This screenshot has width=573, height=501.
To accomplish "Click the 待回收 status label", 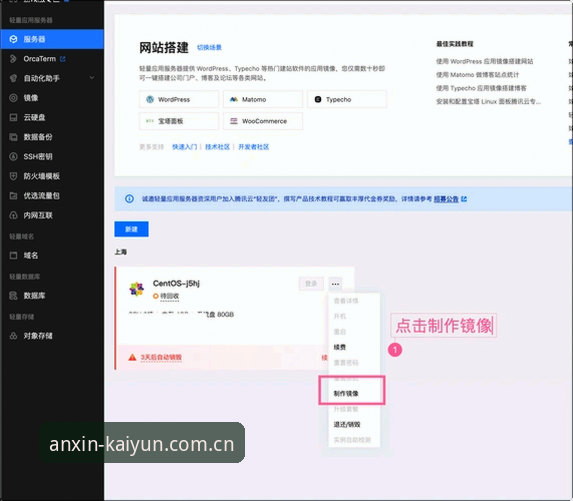I will pos(170,296).
